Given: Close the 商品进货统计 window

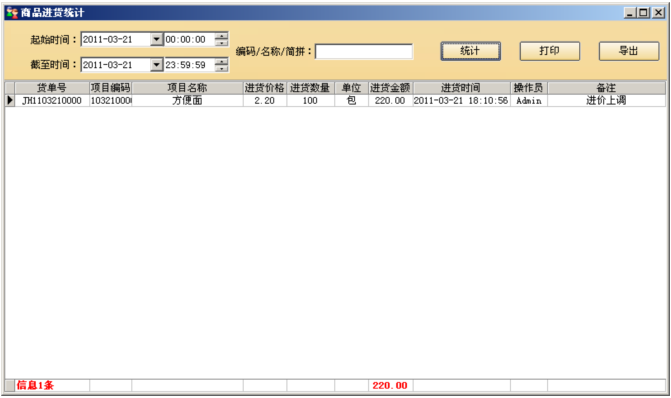Looking at the screenshot, I should click(659, 13).
